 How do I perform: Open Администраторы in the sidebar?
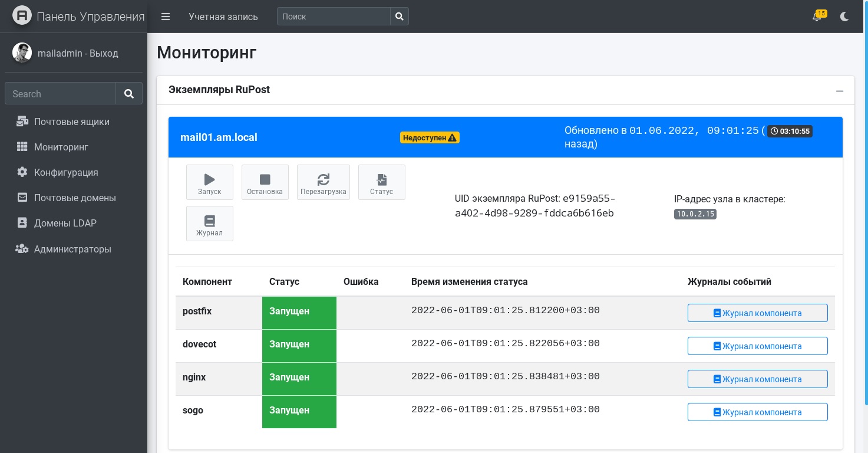[x=72, y=249]
